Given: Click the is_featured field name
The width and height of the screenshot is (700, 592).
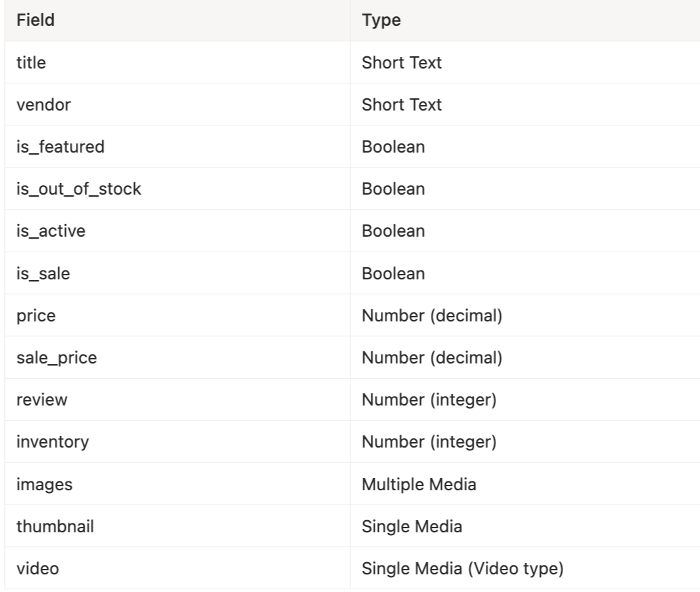Looking at the screenshot, I should pyautogui.click(x=61, y=146).
